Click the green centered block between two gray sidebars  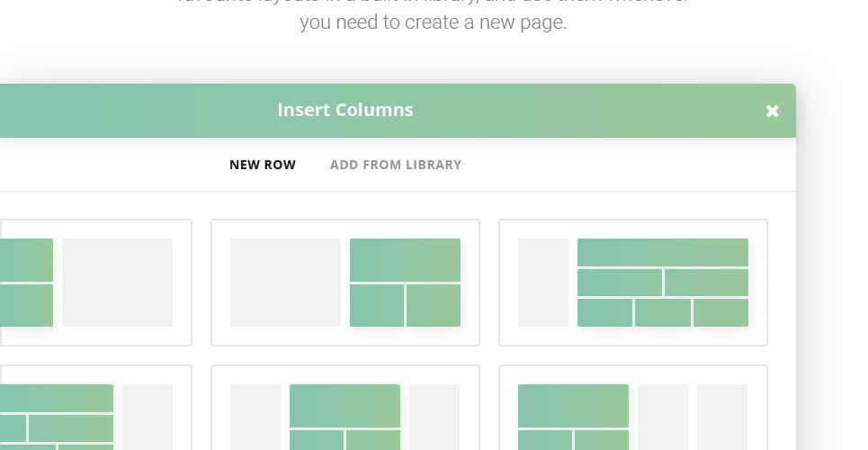tap(345, 406)
